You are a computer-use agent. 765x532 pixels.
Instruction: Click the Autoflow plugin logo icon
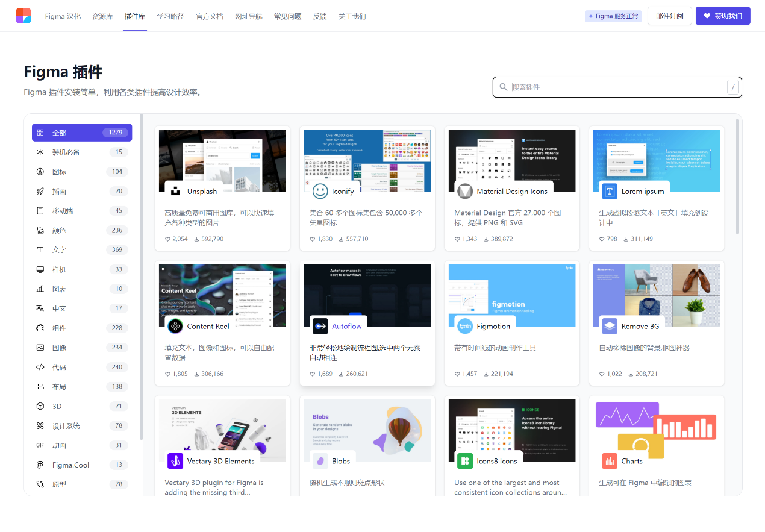320,326
